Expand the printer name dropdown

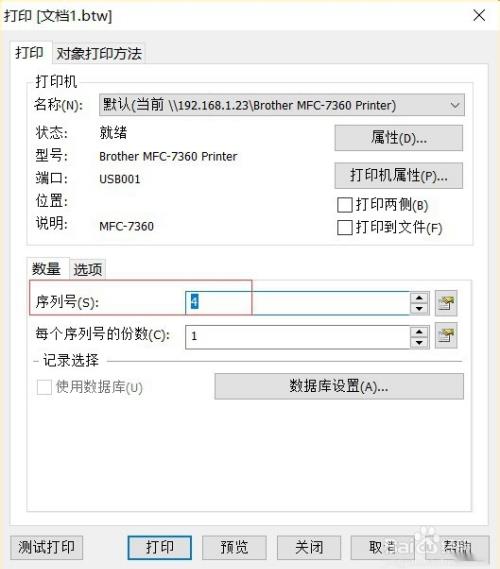pos(455,106)
